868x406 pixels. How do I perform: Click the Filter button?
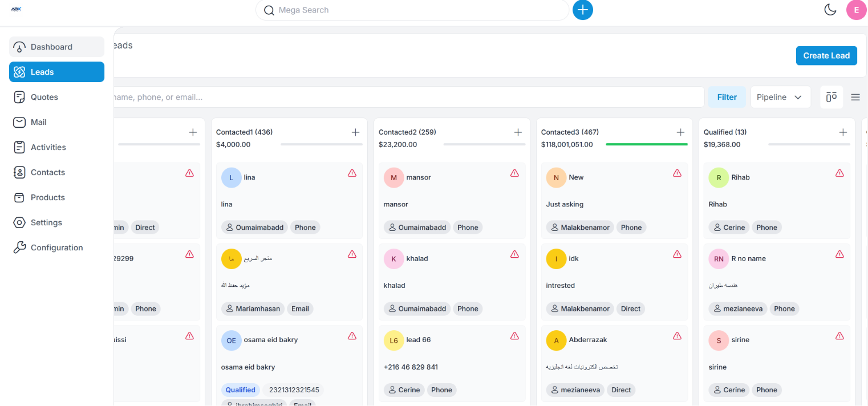point(727,97)
